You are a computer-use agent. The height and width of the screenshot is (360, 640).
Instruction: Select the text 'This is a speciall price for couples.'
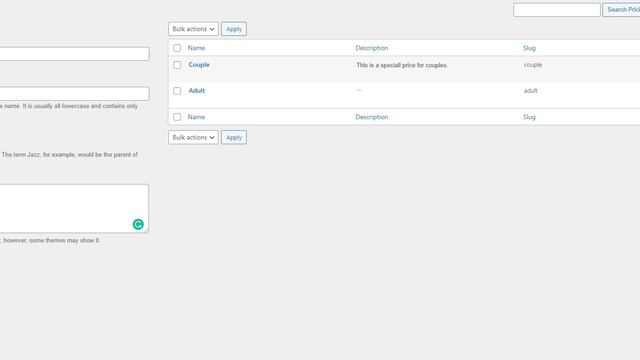402,65
